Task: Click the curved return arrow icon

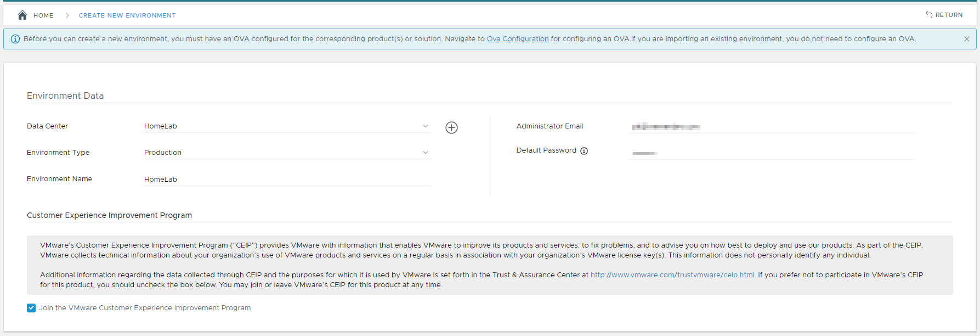Action: 929,14
